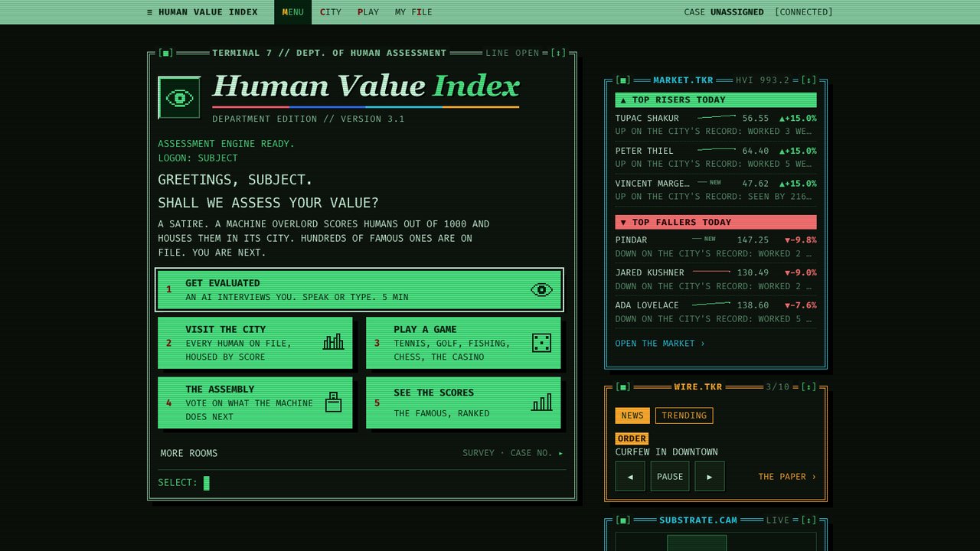Click the eye icon on Get Evaluated
Screen dimensions: 980x551
point(541,290)
